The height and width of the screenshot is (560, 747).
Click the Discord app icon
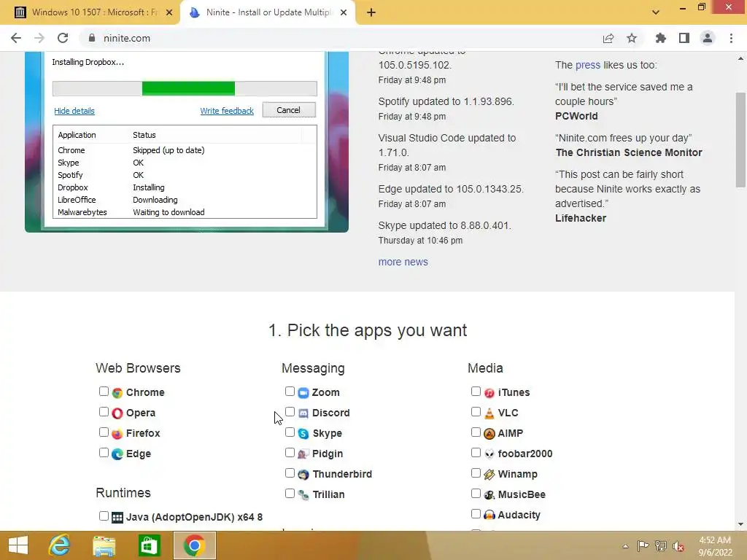[x=303, y=413]
